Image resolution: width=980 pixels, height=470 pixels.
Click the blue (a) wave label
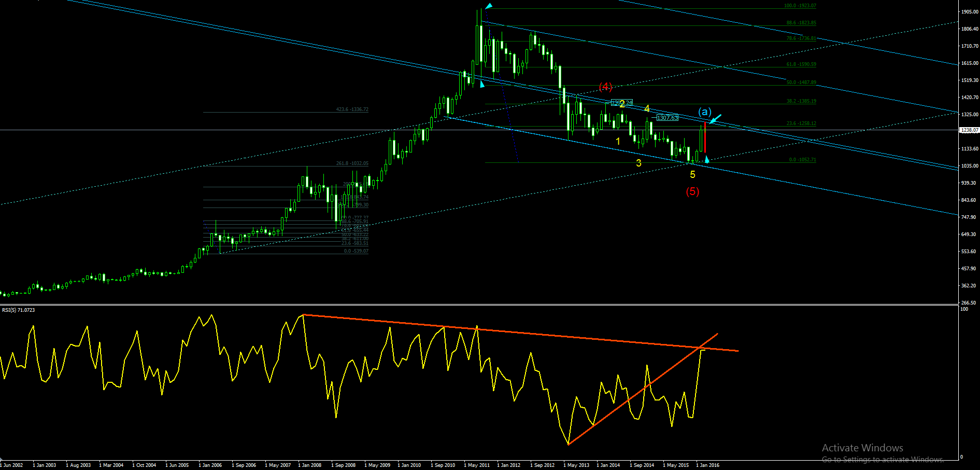tap(704, 112)
